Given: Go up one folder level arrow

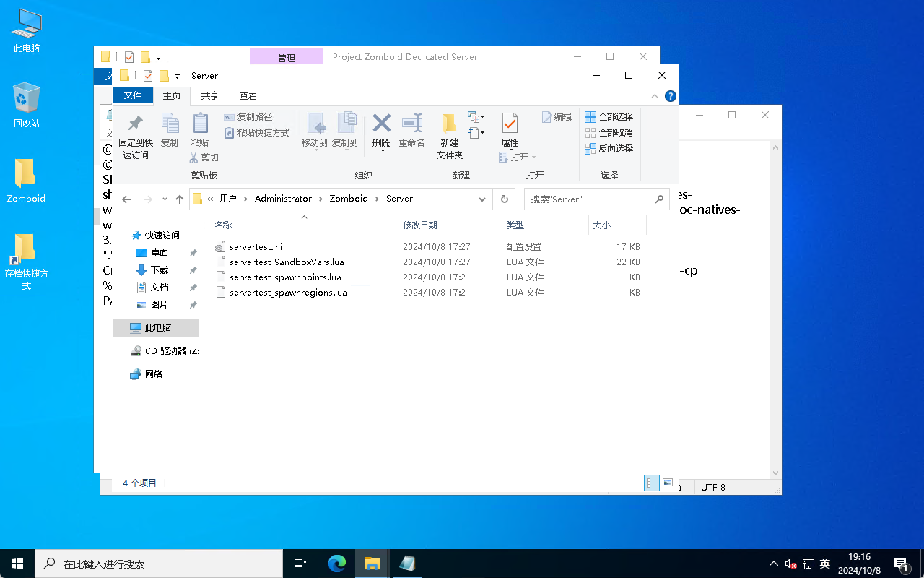Looking at the screenshot, I should (x=180, y=199).
